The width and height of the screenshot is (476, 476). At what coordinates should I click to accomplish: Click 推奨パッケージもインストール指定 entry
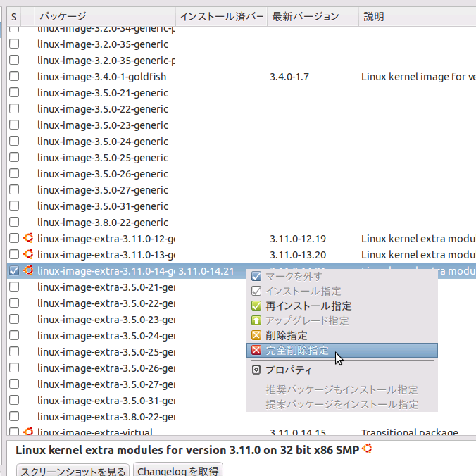pos(342,389)
